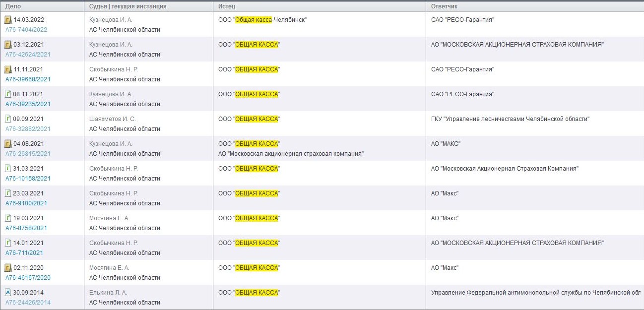Screen dimensions: 644x310
Task: Click the Ответчик column header
Action: pyautogui.click(x=535, y=6)
